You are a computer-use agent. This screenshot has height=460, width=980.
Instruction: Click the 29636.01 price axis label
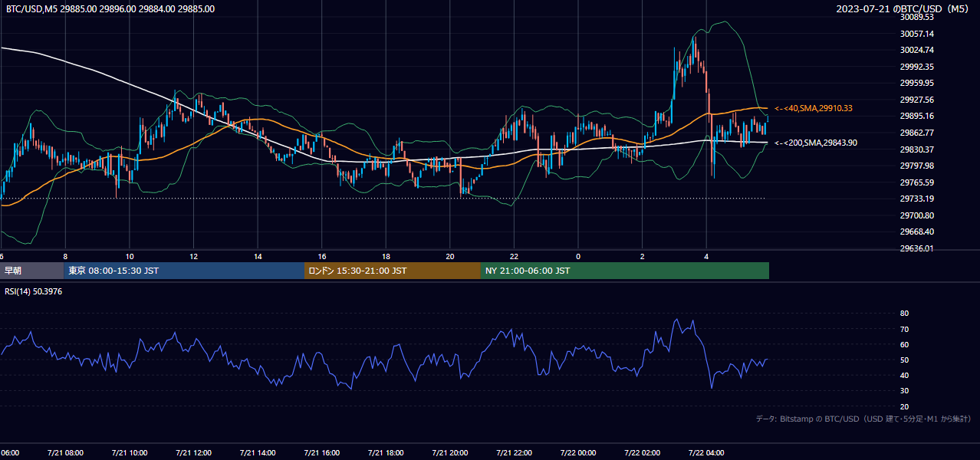(x=917, y=248)
